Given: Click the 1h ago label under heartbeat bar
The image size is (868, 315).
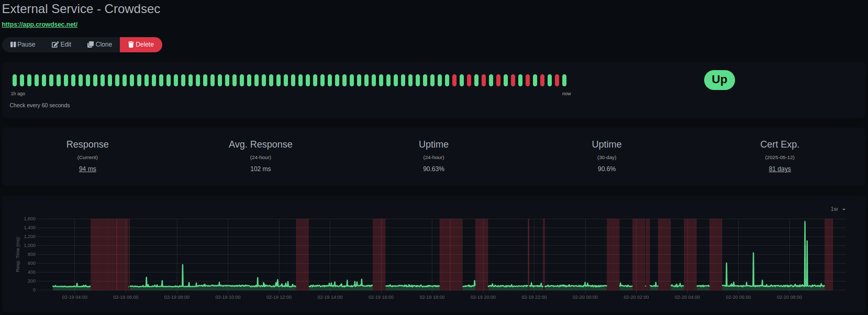Looking at the screenshot, I should 18,94.
